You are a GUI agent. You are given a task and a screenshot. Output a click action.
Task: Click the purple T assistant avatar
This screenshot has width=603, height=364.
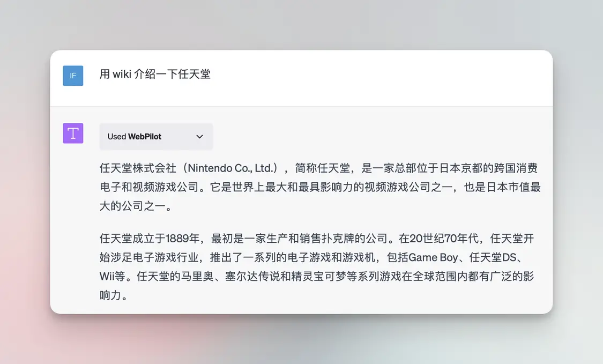(73, 133)
